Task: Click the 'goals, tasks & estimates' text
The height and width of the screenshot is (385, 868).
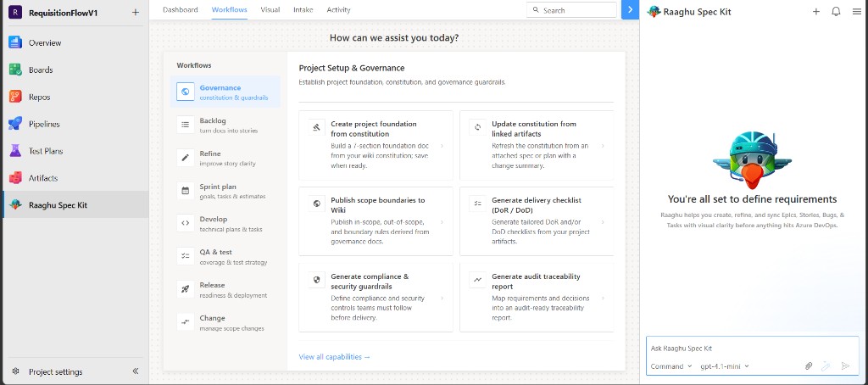Action: coord(232,197)
